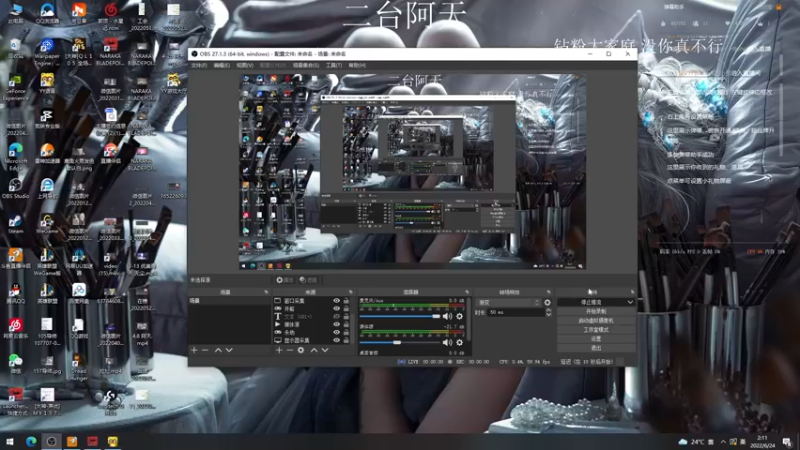The width and height of the screenshot is (800, 450).
Task: Mute the media source speaker icon
Action: [447, 342]
